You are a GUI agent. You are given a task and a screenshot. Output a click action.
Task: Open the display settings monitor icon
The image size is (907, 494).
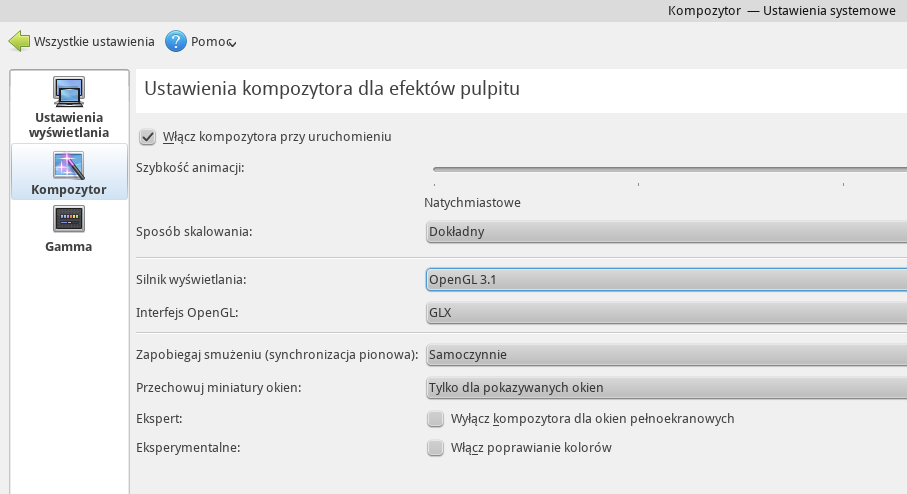(69, 93)
